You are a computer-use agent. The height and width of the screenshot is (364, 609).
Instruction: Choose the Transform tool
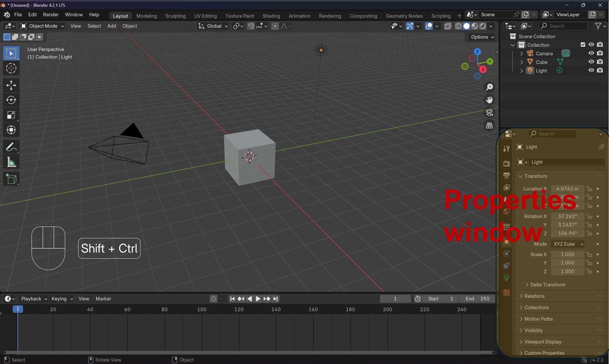coord(11,130)
